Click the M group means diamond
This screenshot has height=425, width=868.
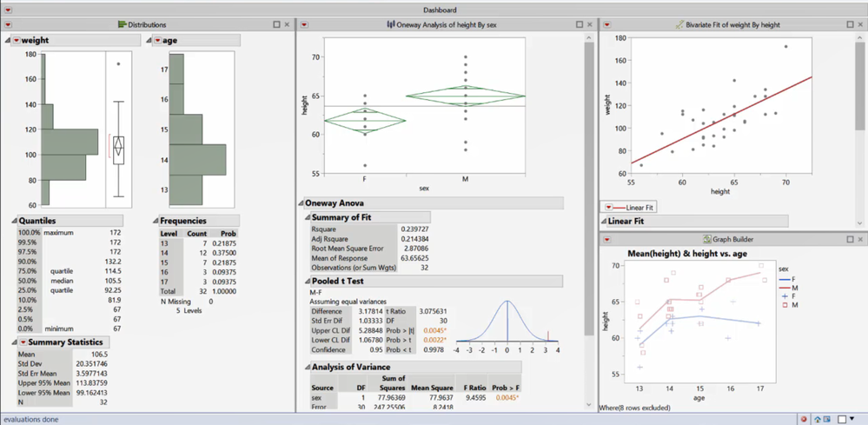point(466,96)
